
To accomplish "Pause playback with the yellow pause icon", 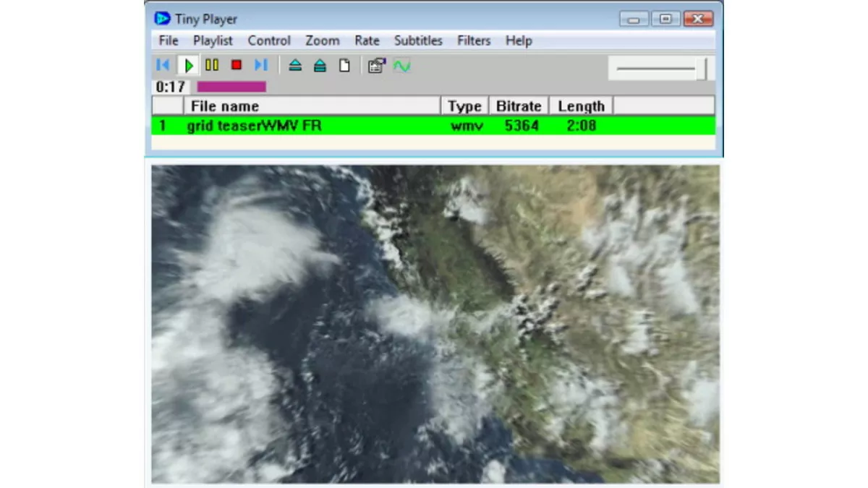I will (x=211, y=66).
